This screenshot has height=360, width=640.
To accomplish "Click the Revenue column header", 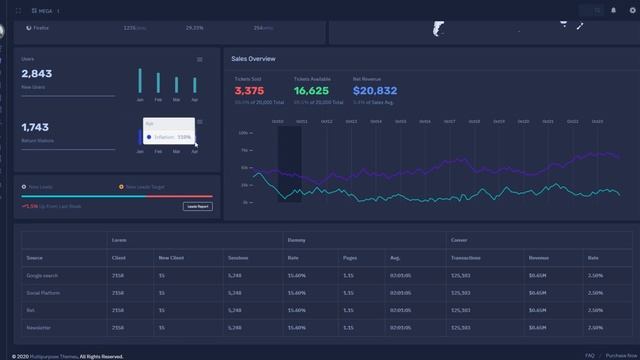I will coord(539,258).
